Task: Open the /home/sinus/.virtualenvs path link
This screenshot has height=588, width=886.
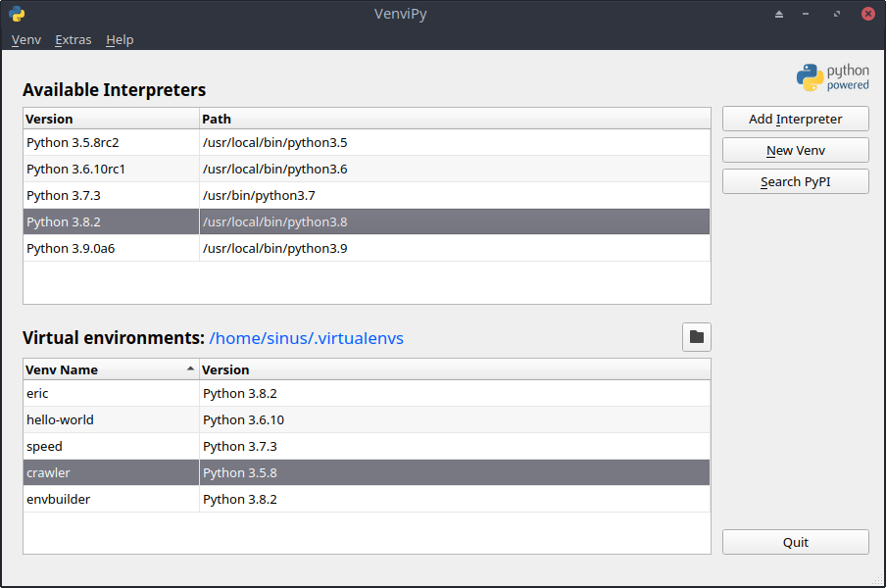Action: pos(306,338)
